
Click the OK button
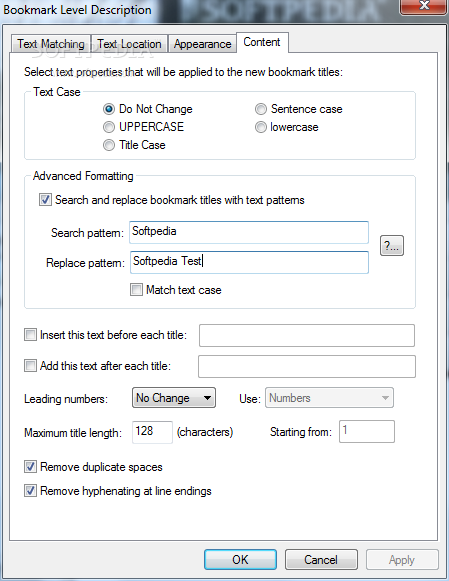tap(240, 560)
